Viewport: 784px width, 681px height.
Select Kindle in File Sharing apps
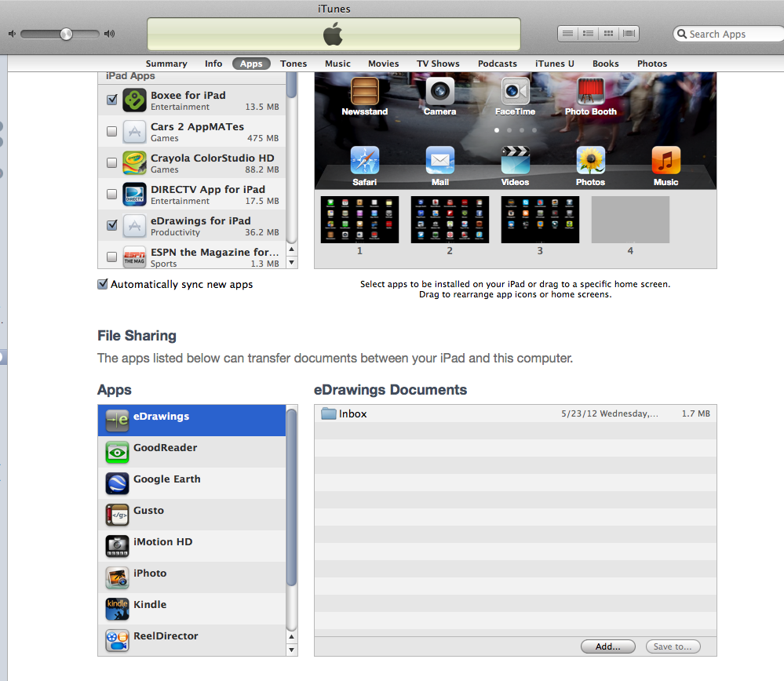(x=191, y=609)
